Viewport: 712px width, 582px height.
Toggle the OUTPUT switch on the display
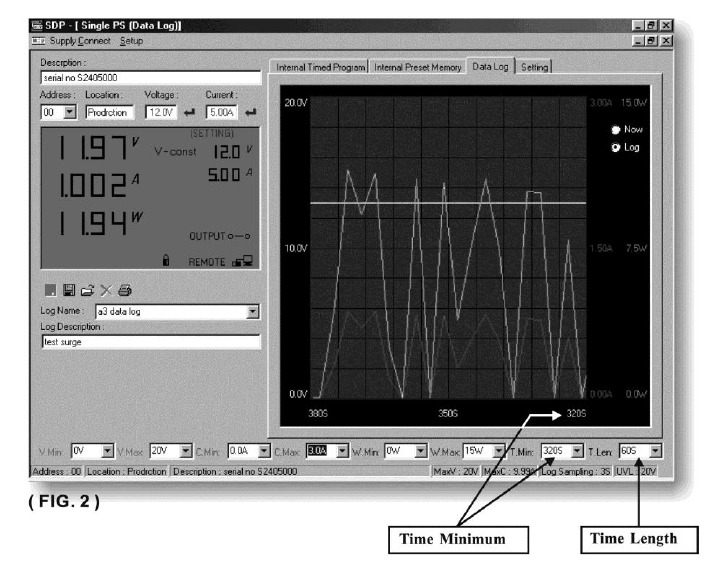pos(239,236)
